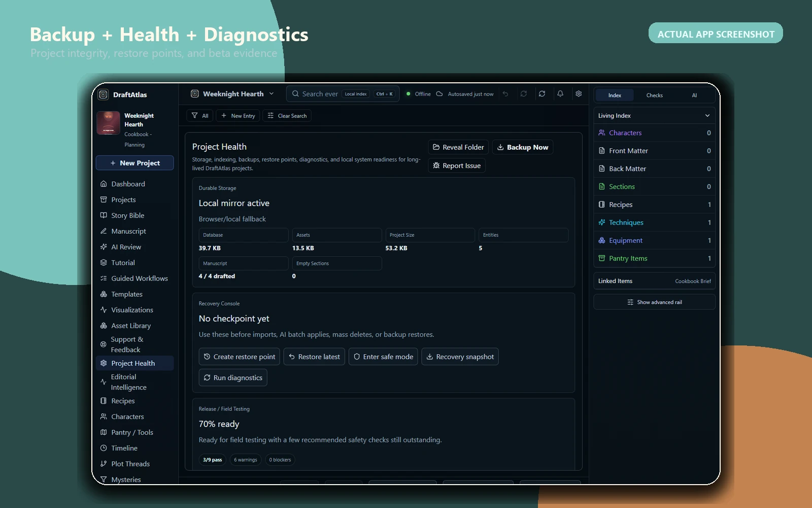
Task: Click the 3/9 pass badge
Action: click(213, 460)
